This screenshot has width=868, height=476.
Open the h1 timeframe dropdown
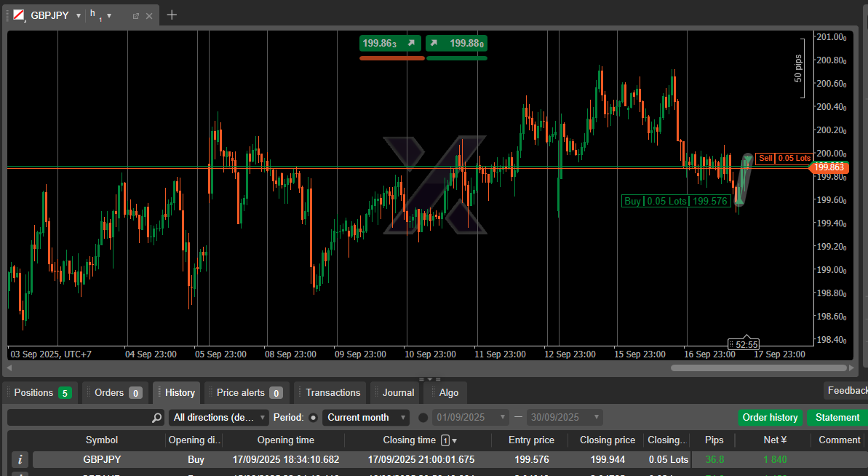109,15
